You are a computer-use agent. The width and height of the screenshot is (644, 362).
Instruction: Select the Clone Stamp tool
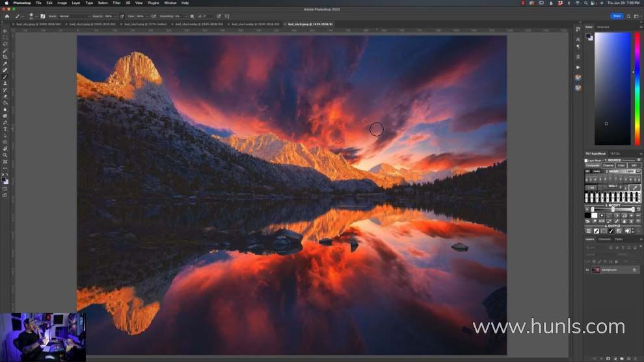5,83
